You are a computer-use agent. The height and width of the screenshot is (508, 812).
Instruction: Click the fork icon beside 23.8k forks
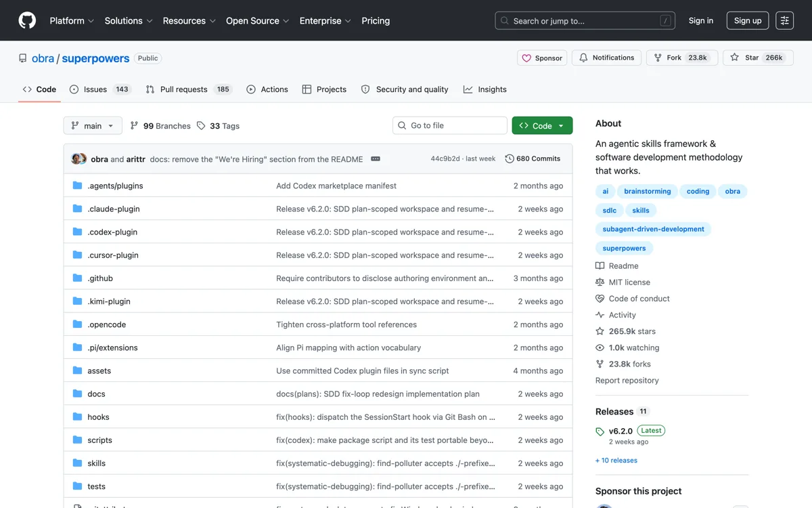point(600,364)
